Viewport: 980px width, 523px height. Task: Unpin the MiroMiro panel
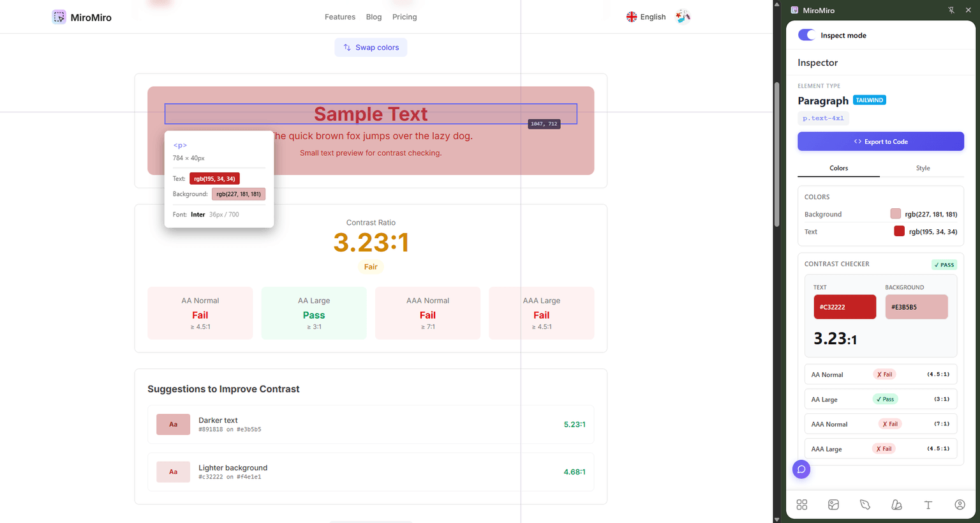click(x=950, y=10)
